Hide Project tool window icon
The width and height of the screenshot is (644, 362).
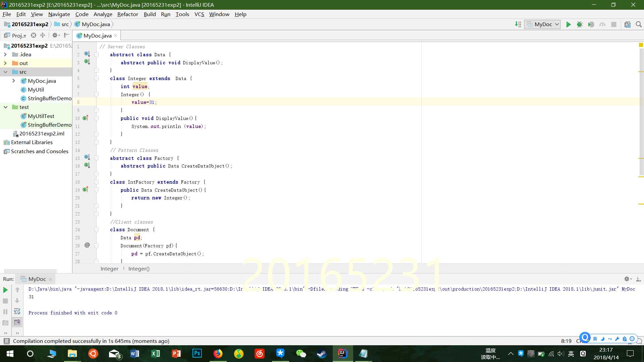(66, 35)
